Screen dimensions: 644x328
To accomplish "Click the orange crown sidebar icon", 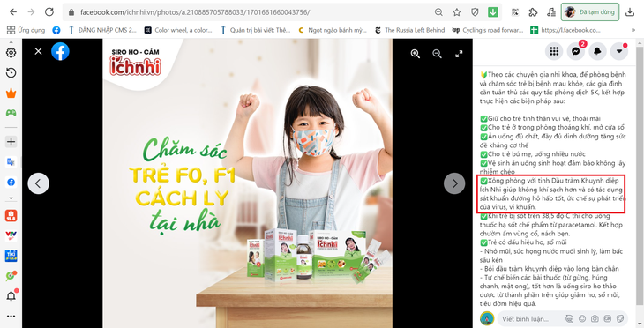I will (11, 93).
